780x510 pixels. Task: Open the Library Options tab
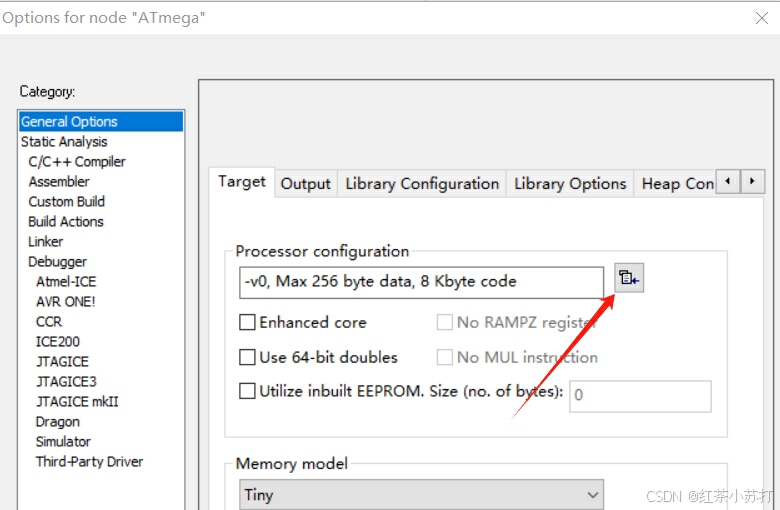tap(570, 184)
